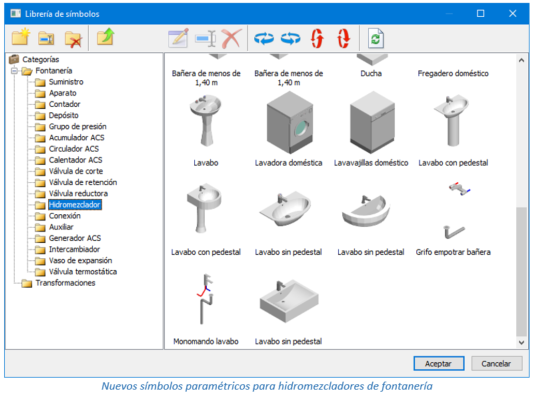Select the Válvula termostática folder
The height and width of the screenshot is (398, 533).
(83, 272)
